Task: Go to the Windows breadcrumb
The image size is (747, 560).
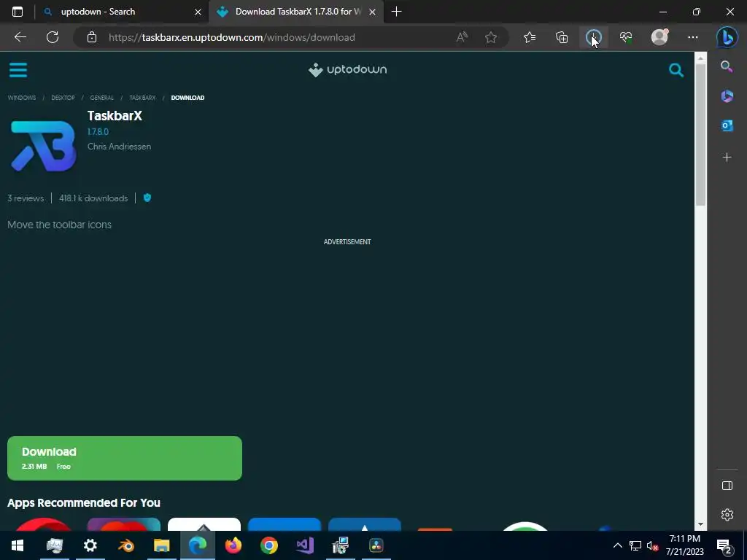Action: 21,98
